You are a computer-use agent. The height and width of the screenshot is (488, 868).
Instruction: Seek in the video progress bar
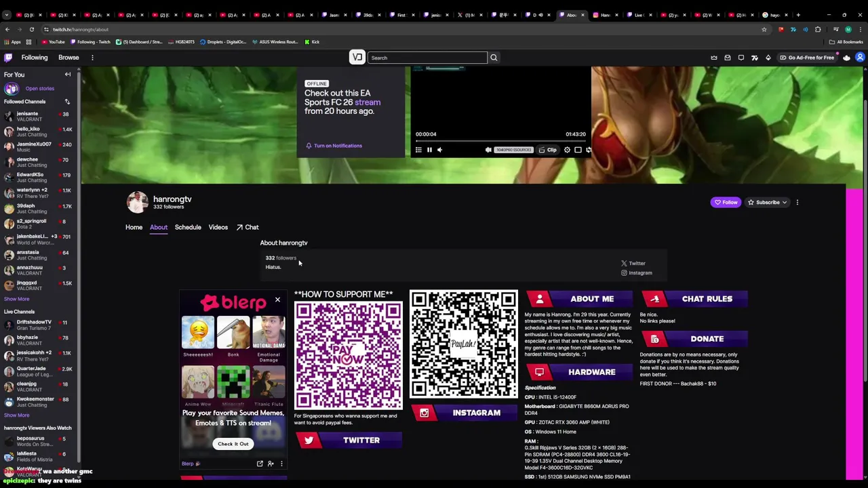click(x=500, y=140)
